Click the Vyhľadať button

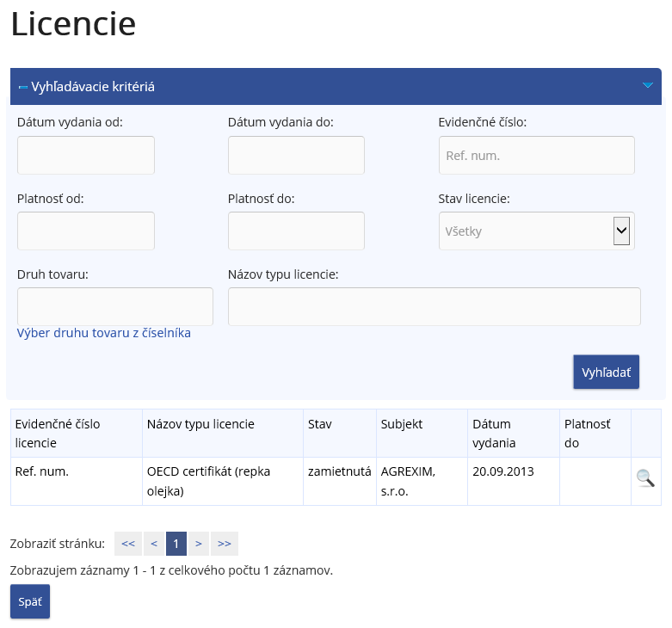coord(606,372)
